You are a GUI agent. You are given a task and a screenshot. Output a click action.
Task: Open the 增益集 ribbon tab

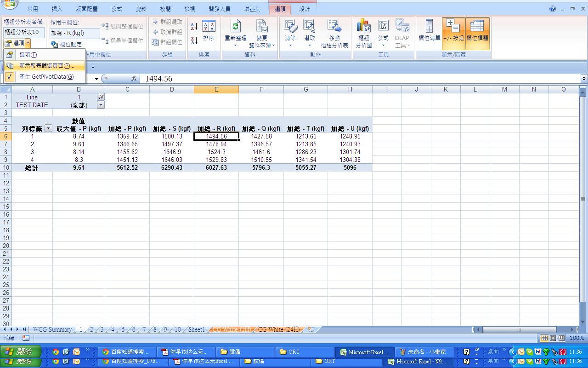pyautogui.click(x=251, y=9)
